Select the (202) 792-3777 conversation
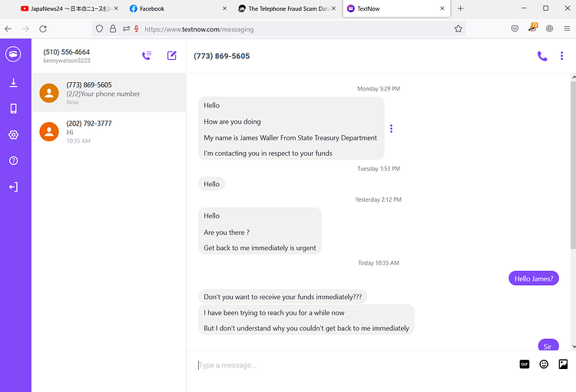Viewport: 576px width, 392px height. (109, 131)
